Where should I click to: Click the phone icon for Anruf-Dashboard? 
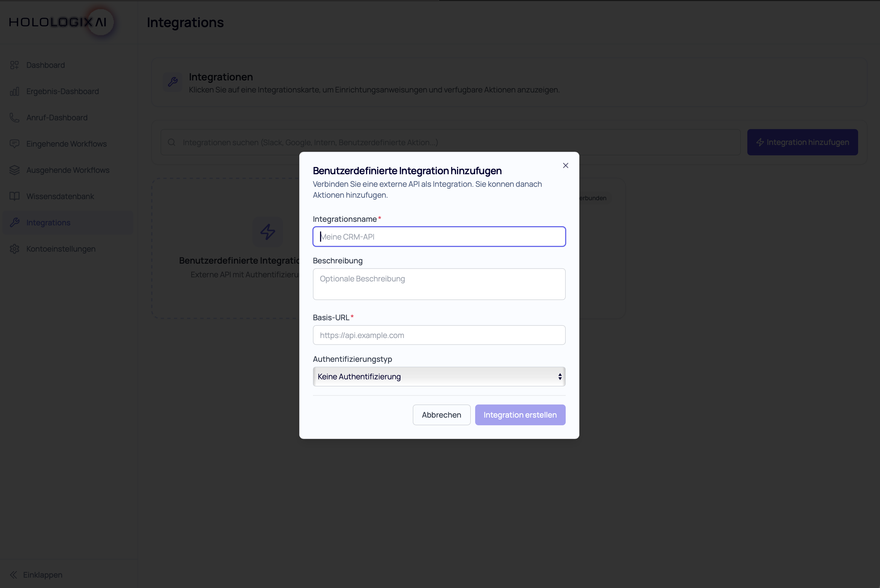[x=14, y=117]
